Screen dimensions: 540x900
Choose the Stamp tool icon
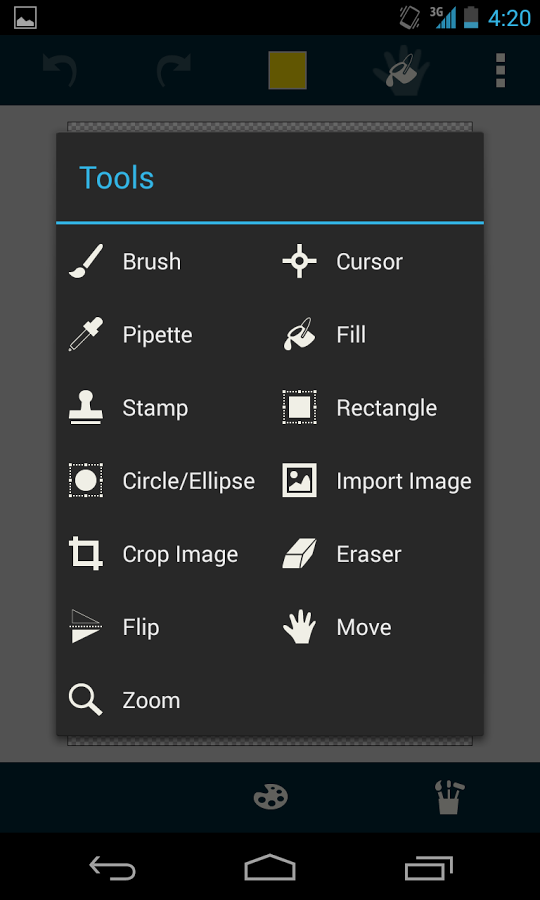[86, 408]
